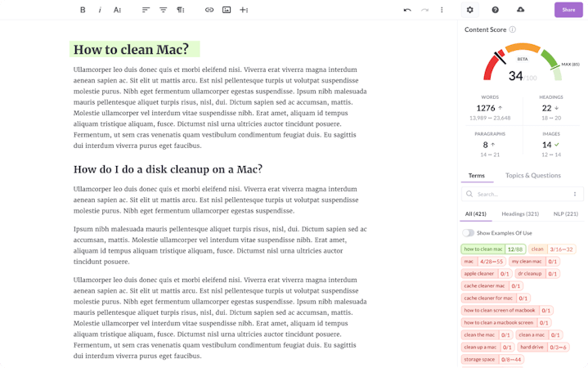Show Content Score info tooltip icon
Viewport: 588px width, 368px height.
[x=512, y=29]
